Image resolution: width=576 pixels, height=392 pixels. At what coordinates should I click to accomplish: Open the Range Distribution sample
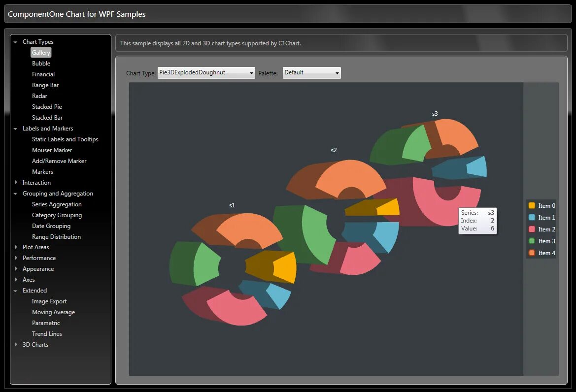56,237
